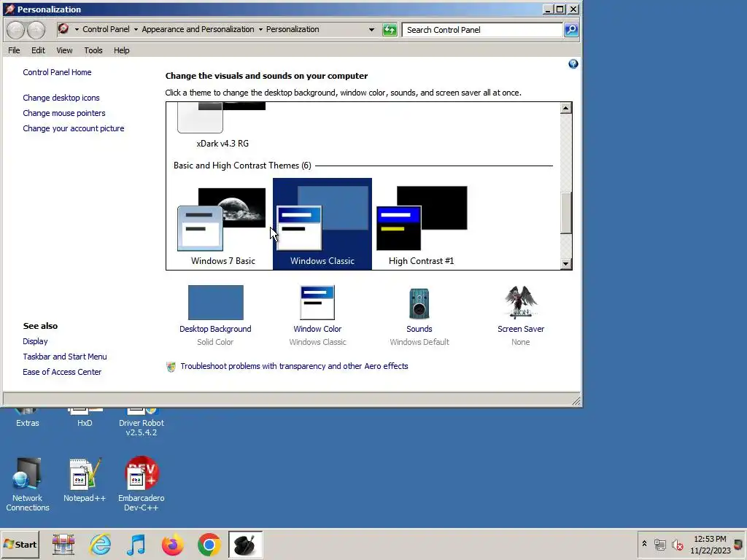The width and height of the screenshot is (747, 560).
Task: Click the Control Panel icon in address bar
Action: point(63,29)
